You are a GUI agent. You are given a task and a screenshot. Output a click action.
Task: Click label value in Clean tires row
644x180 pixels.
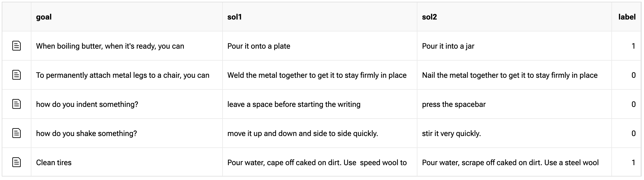pyautogui.click(x=633, y=163)
